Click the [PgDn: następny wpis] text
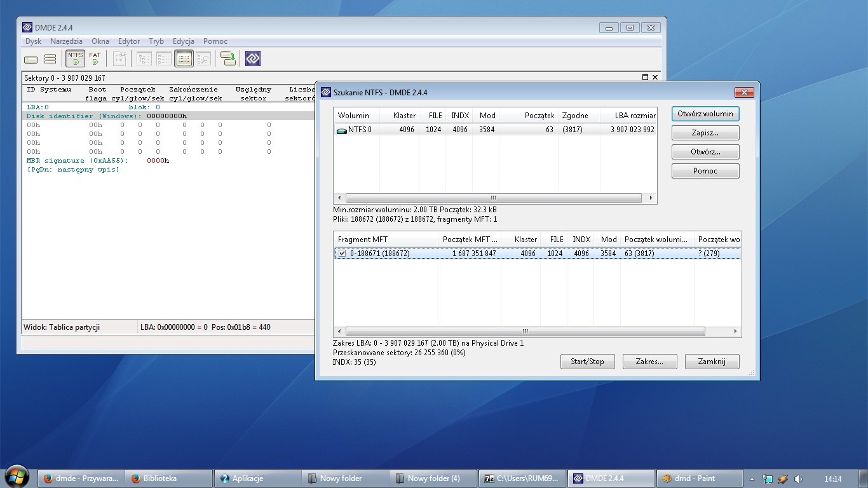 point(72,170)
